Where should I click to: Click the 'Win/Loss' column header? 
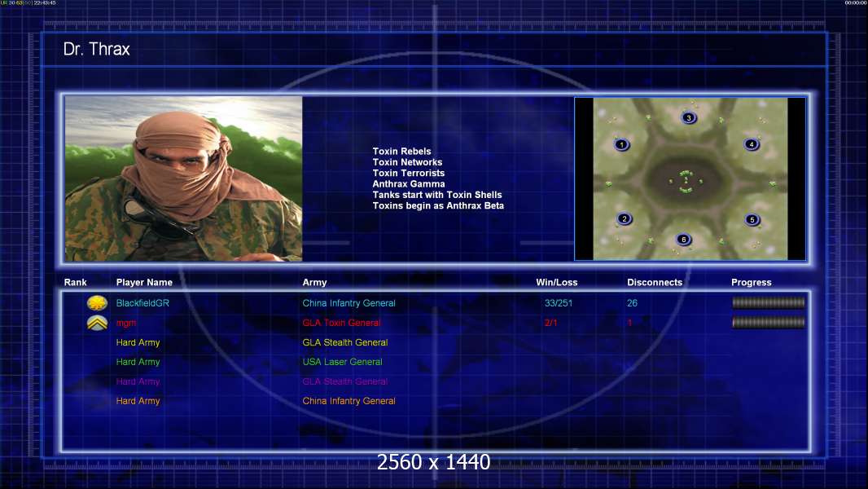tap(556, 283)
